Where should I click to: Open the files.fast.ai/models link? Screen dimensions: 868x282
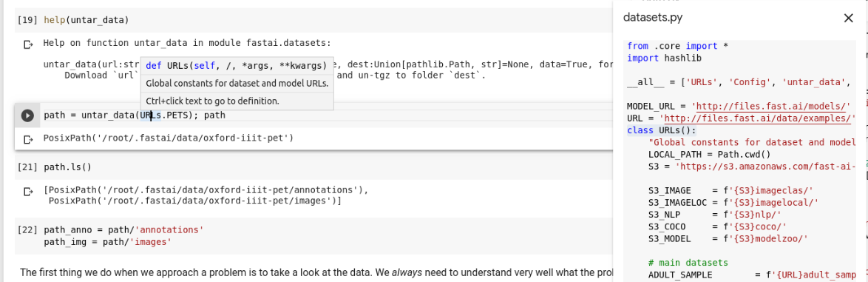click(773, 106)
